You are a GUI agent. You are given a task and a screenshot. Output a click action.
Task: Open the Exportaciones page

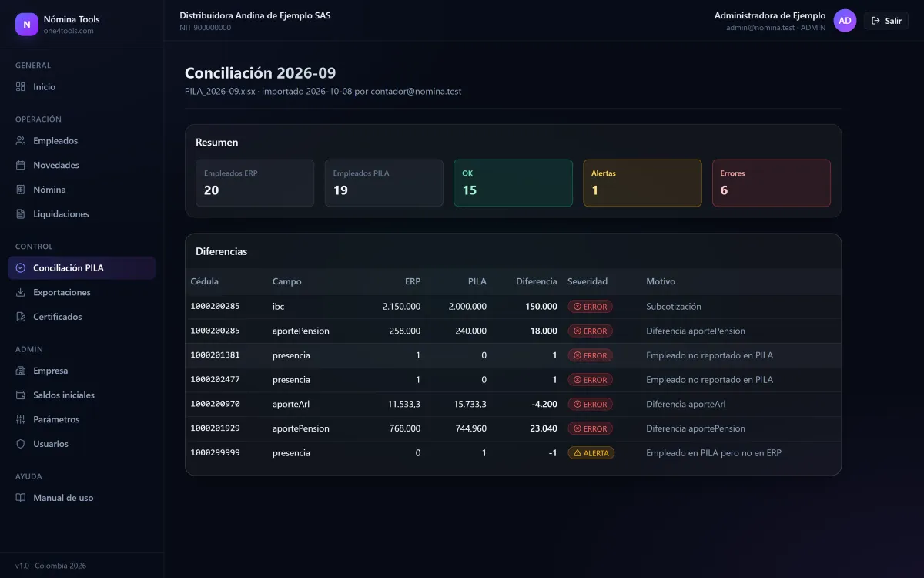(x=82, y=293)
